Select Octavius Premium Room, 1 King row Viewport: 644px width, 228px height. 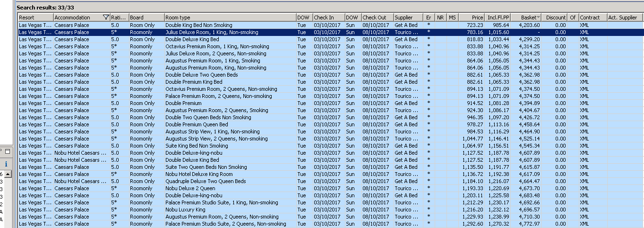tap(331, 46)
